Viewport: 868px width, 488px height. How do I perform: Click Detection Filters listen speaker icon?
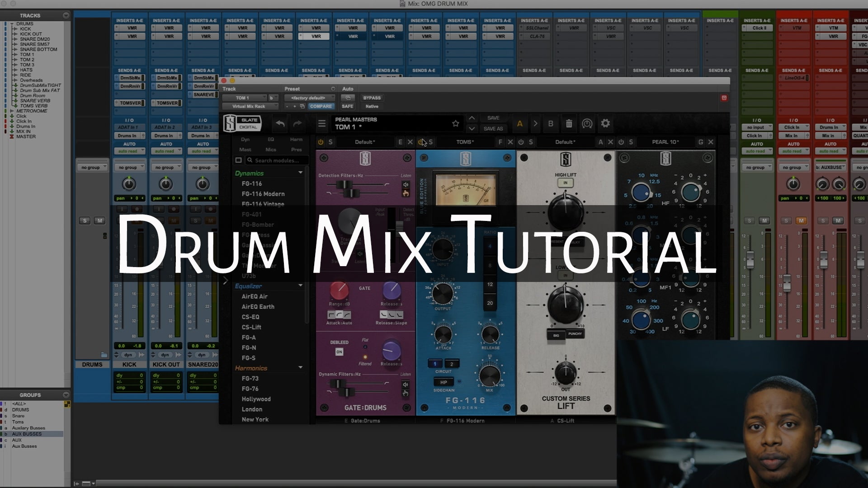click(x=406, y=184)
